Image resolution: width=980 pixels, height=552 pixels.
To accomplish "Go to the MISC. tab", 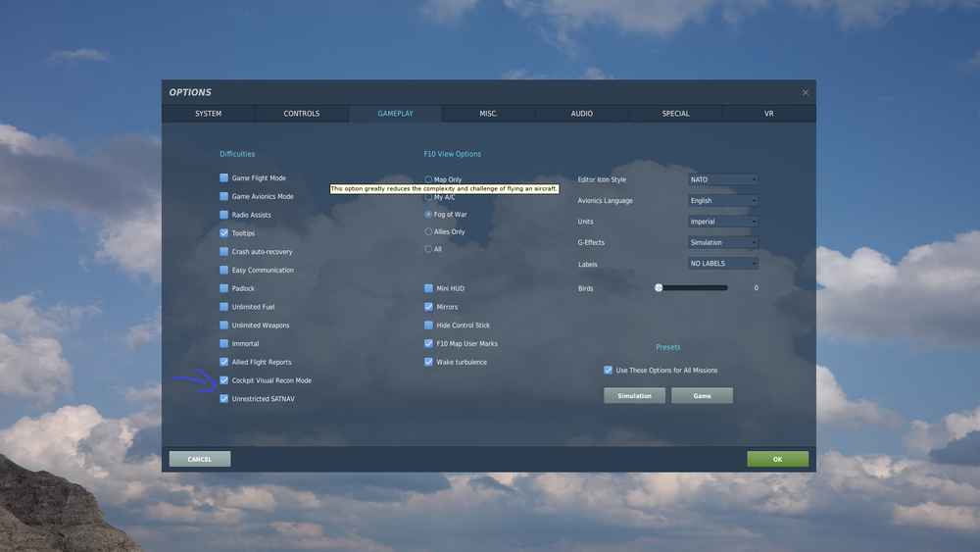I will [x=489, y=114].
